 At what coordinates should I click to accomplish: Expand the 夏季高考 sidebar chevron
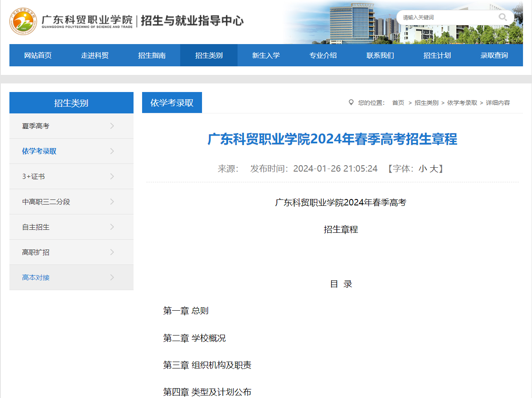[x=112, y=125]
